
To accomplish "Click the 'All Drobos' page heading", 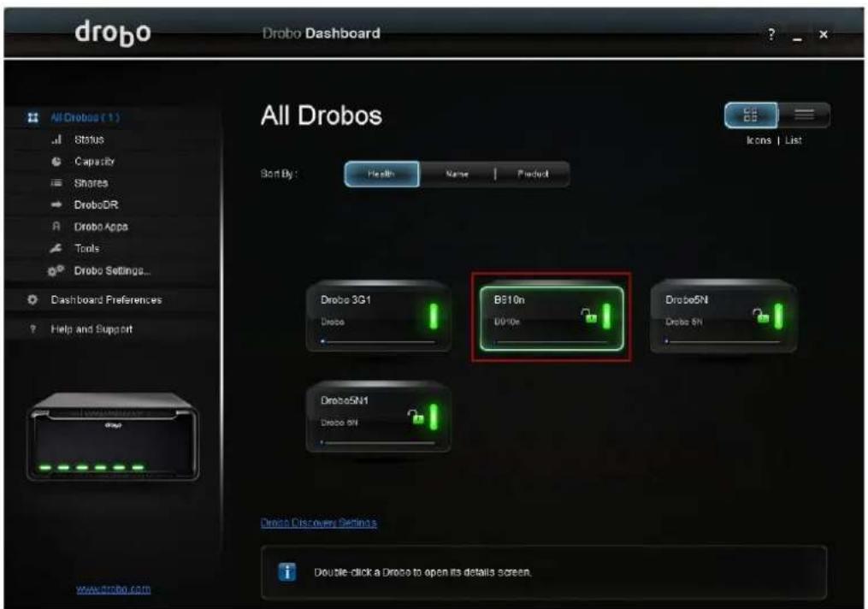I will [322, 115].
